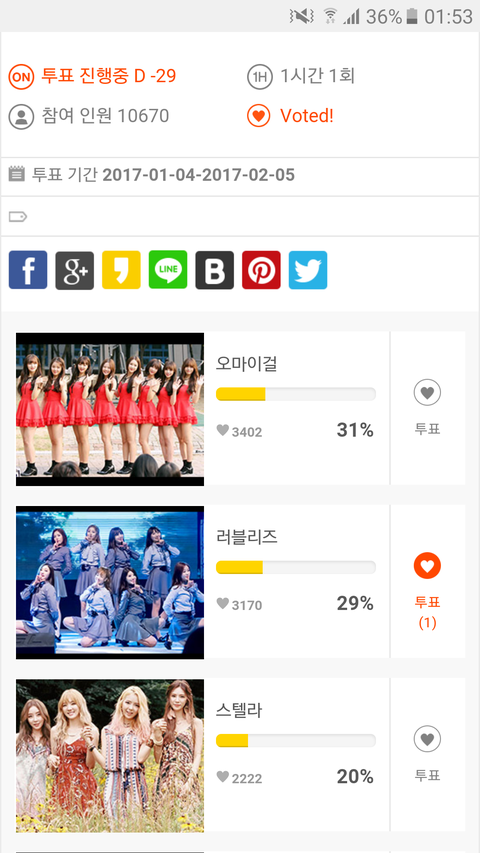The image size is (480, 853).
Task: Tap the orange Voted! heart indicator
Action: [x=259, y=116]
